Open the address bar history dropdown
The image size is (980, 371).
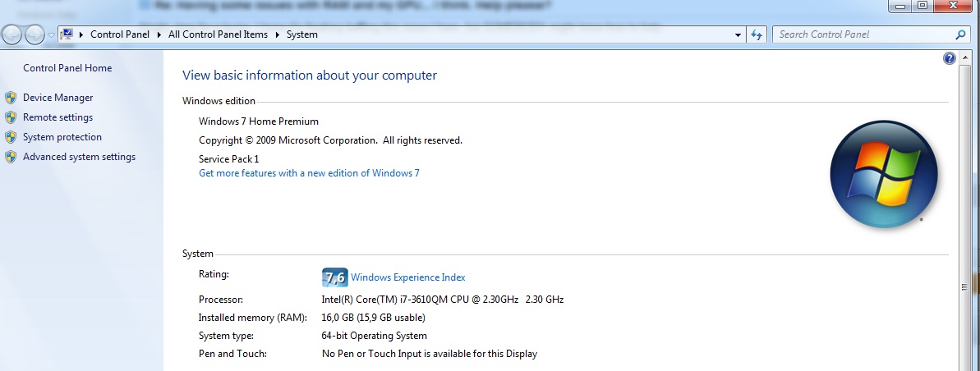(738, 35)
